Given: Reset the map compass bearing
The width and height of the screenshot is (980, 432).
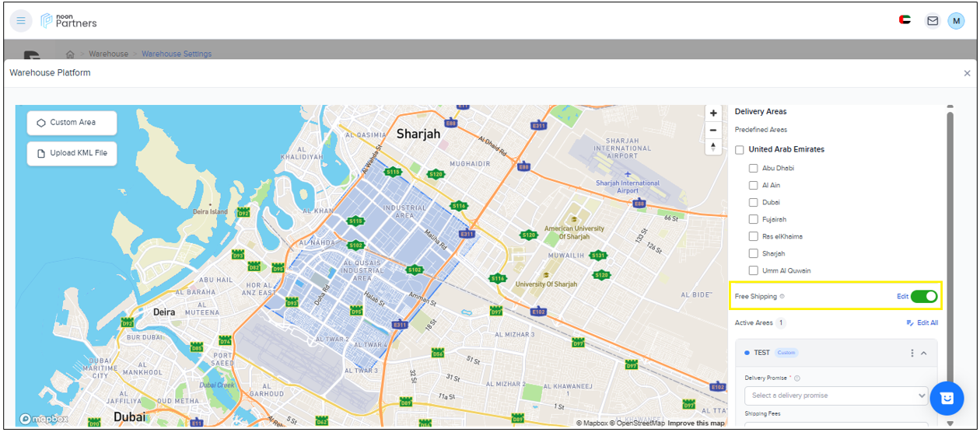Looking at the screenshot, I should point(713,147).
